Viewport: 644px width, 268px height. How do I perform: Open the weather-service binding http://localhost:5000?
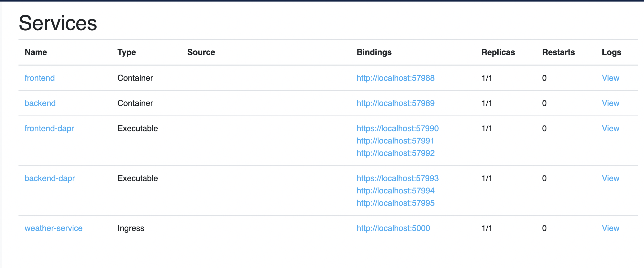pos(393,228)
